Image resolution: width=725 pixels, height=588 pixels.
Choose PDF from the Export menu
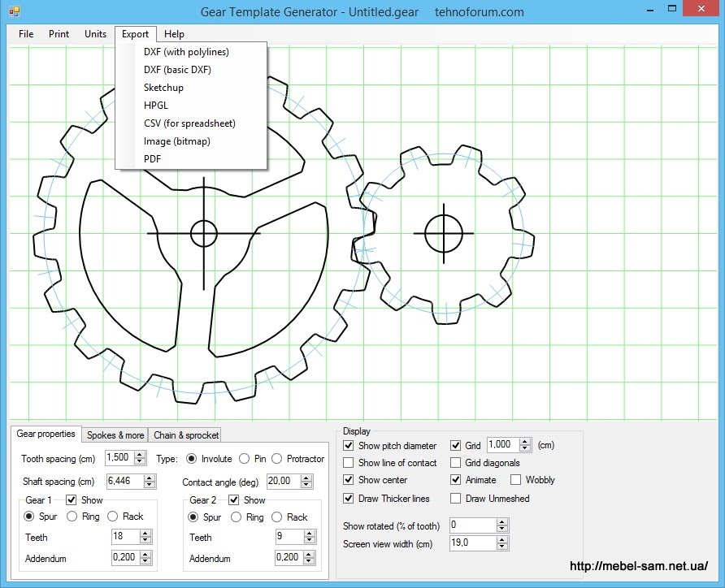[x=153, y=159]
